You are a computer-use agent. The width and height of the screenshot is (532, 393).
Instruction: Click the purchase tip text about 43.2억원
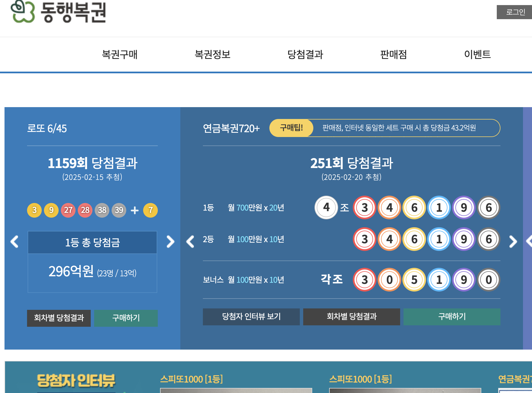[x=399, y=128]
